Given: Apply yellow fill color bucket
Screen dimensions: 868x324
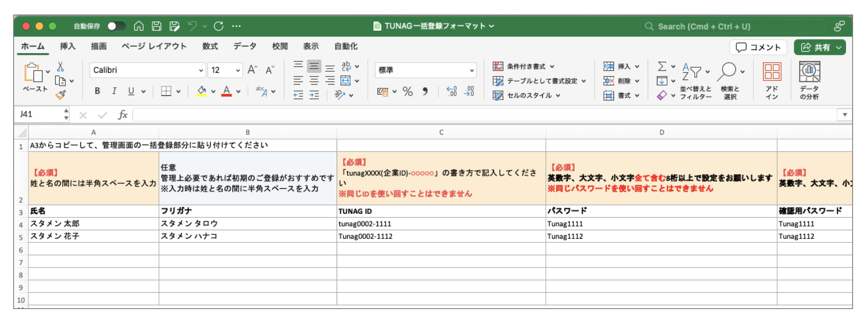Looking at the screenshot, I should tap(202, 91).
